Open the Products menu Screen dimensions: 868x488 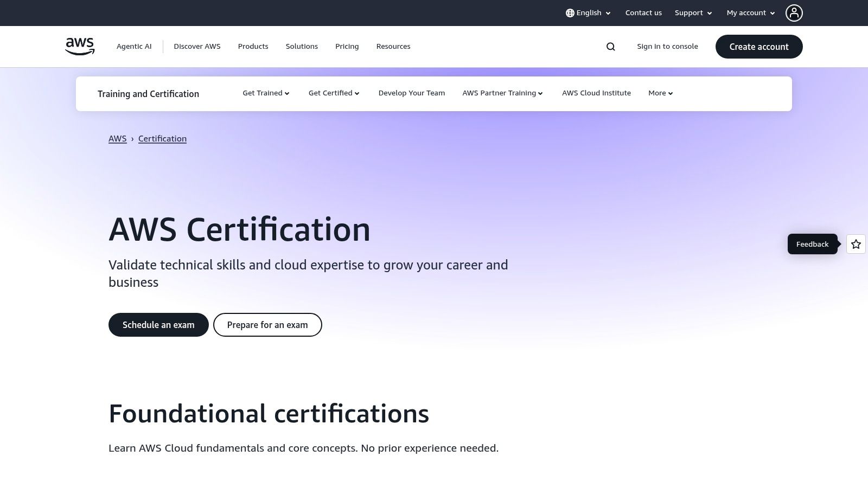click(253, 47)
